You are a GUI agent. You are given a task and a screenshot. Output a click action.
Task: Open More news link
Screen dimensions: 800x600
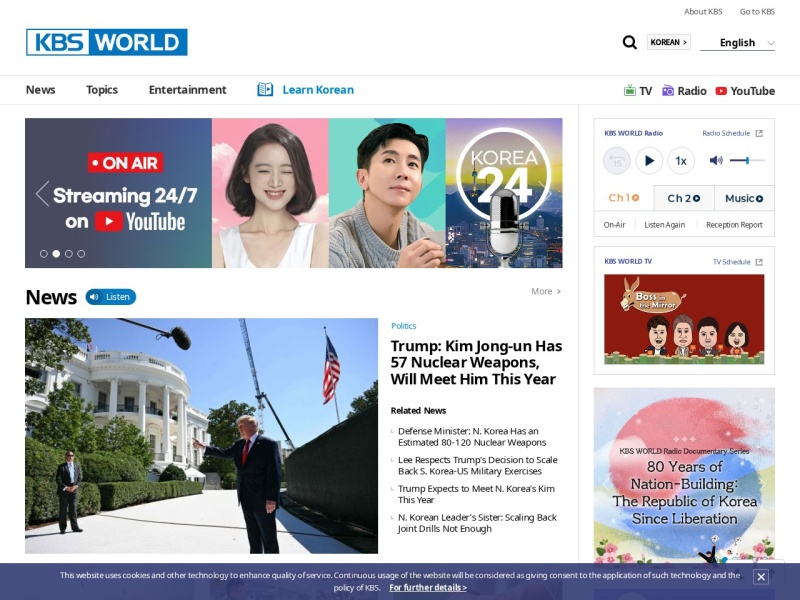[x=546, y=291]
